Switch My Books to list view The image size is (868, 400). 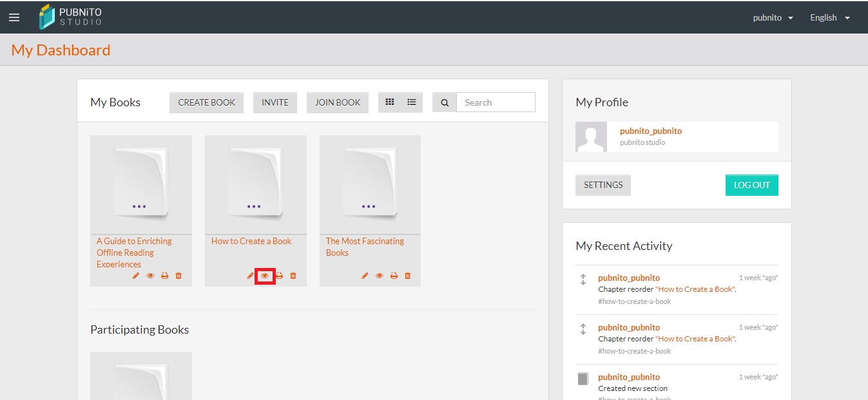tap(412, 102)
